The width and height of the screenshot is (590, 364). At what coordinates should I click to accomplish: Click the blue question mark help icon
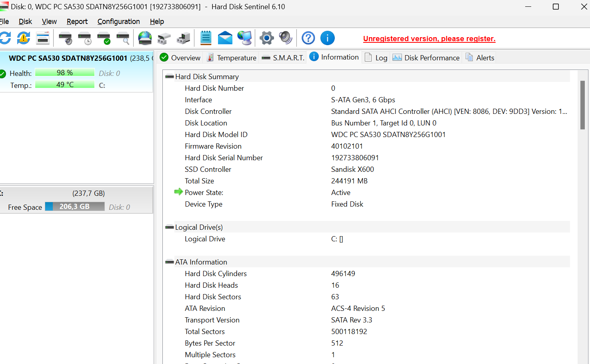point(308,38)
